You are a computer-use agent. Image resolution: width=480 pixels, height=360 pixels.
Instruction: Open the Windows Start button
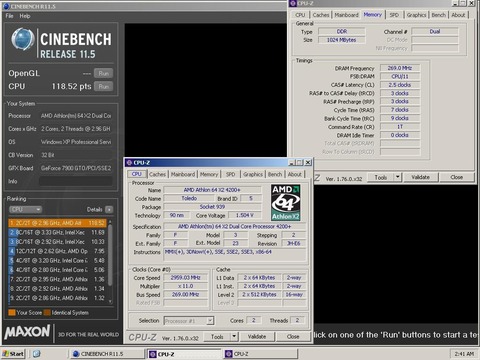pos(13,354)
